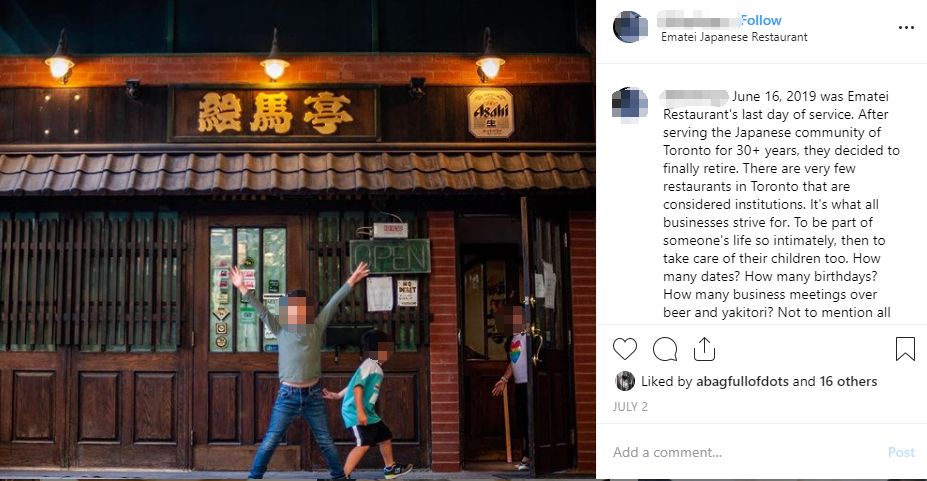Open the abagfullofdots profile link
The image size is (927, 481).
click(x=742, y=382)
